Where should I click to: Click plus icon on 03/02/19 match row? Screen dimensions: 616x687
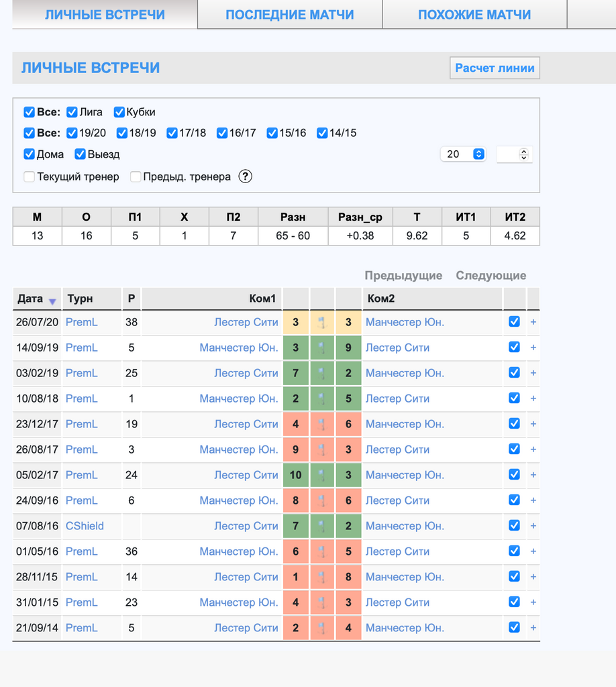[x=533, y=373]
